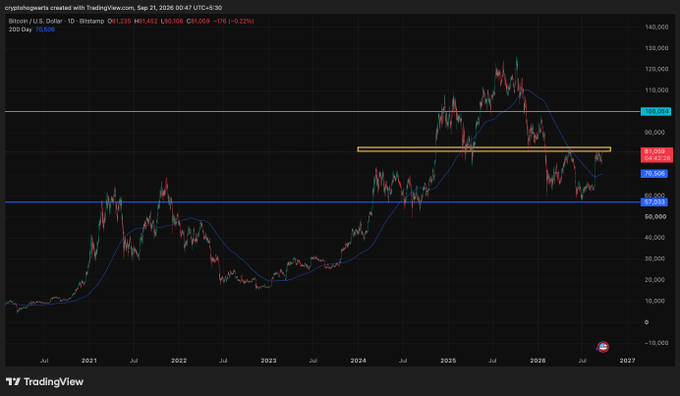Click the 200 Day legend value 70,506
Image resolution: width=680 pixels, height=396 pixels.
[45, 29]
